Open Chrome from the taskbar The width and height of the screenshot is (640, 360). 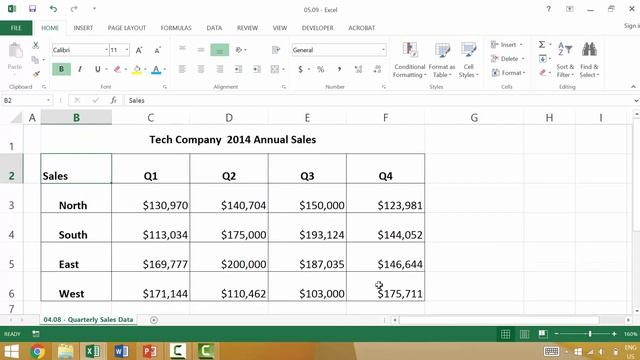point(37,351)
